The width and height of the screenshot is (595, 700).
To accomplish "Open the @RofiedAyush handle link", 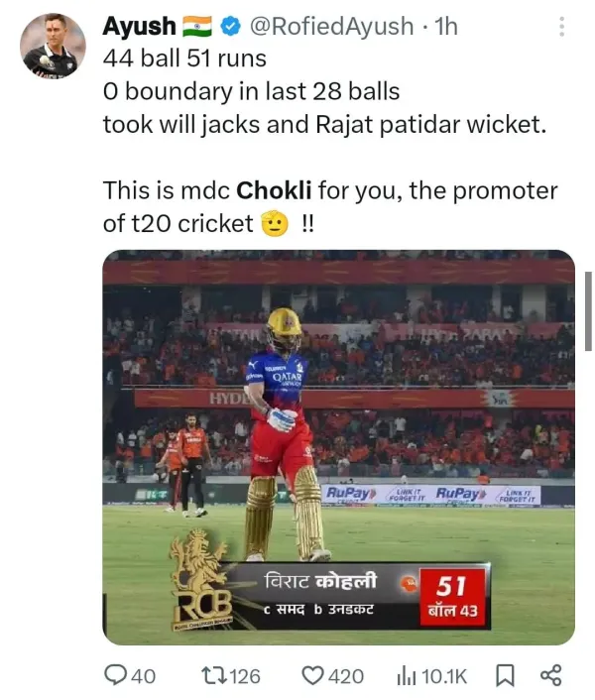I will click(x=331, y=27).
